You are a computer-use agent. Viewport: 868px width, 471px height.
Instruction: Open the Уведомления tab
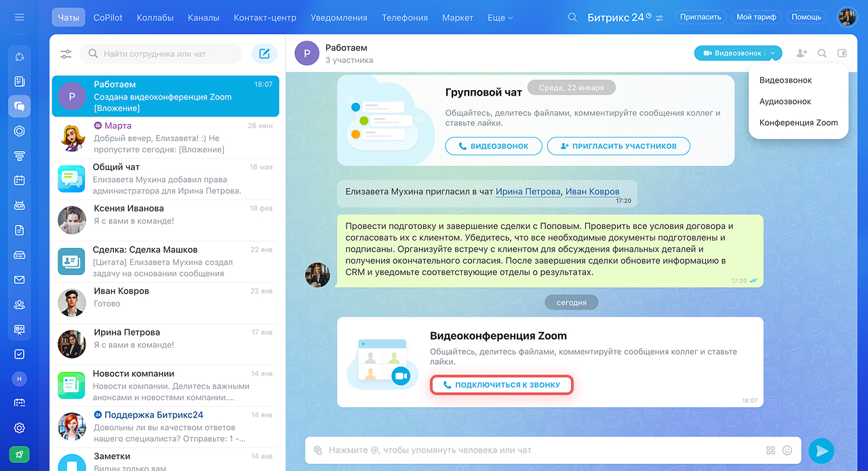point(339,18)
